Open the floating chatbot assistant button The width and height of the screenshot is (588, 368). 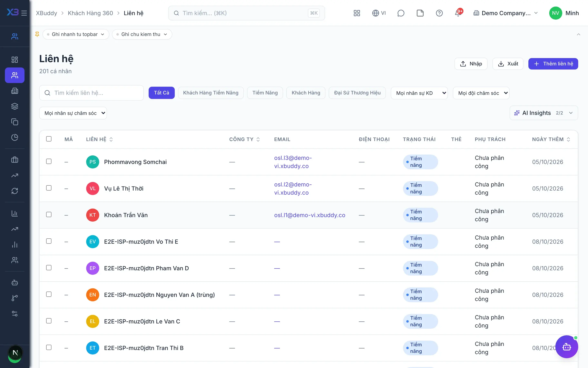tap(567, 347)
